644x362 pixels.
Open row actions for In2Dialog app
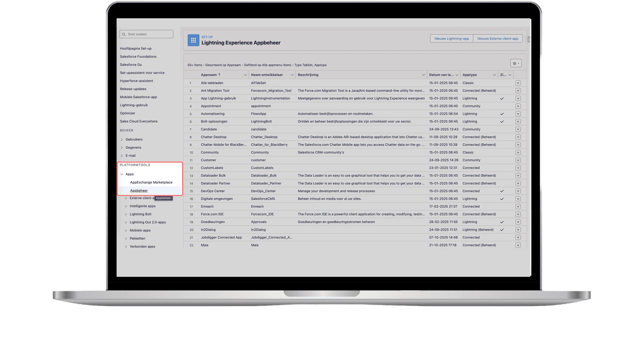point(518,230)
